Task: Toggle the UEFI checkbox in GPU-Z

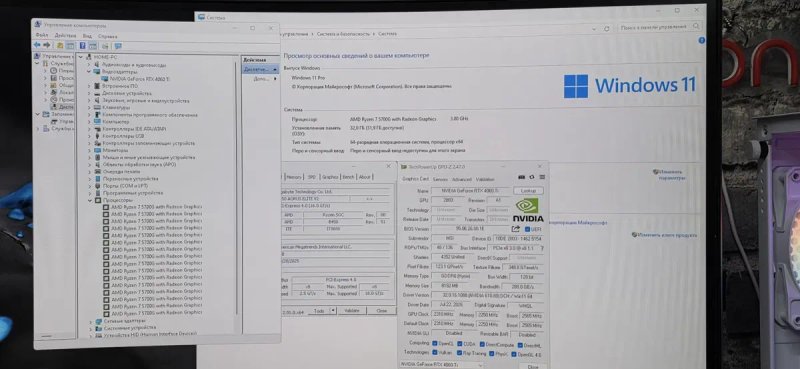Action: (527, 229)
